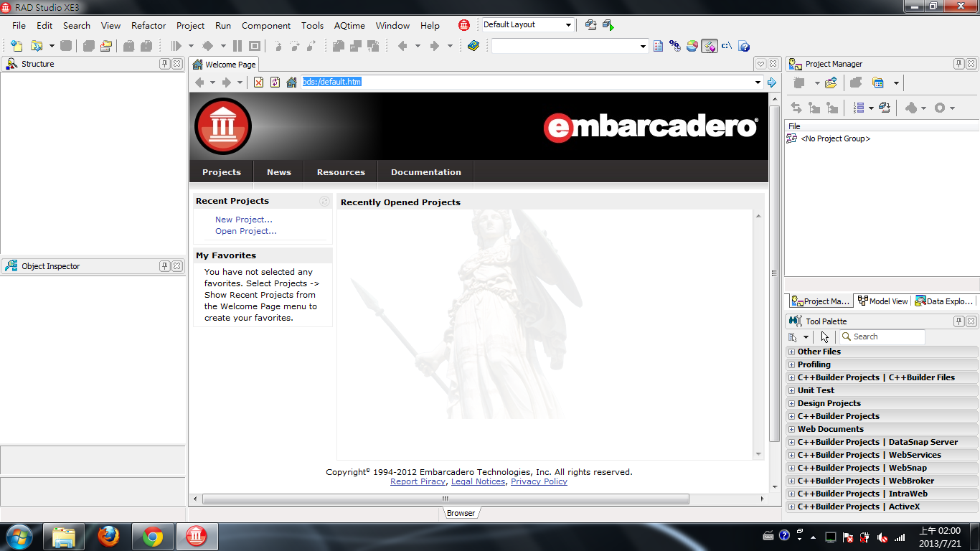Click the blue Go arrow beside URL
This screenshot has height=551, width=980.
coord(772,83)
